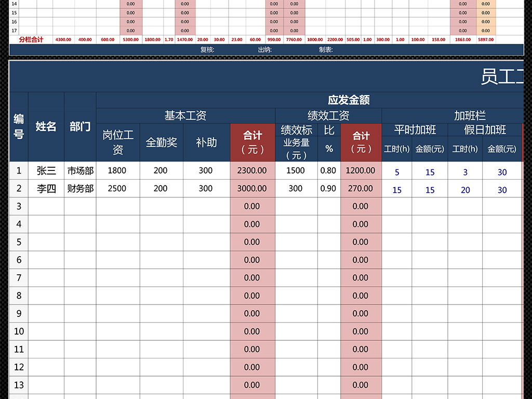Click the 金额(元) header under 假日加班
Screen dimensions: 532x399
(x=502, y=149)
